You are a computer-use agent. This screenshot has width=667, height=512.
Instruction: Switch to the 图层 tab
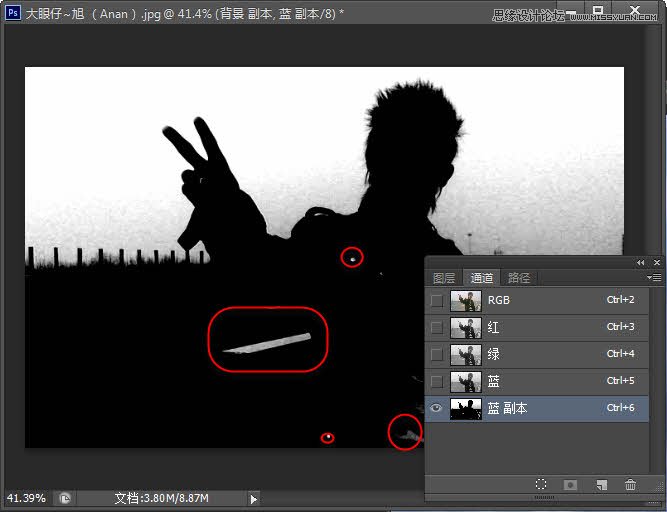[444, 278]
